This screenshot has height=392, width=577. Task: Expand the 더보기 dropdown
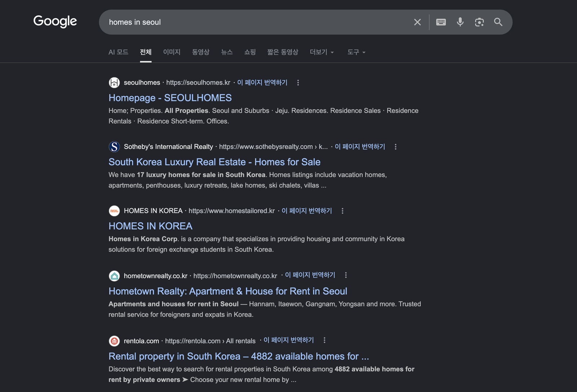(x=322, y=52)
